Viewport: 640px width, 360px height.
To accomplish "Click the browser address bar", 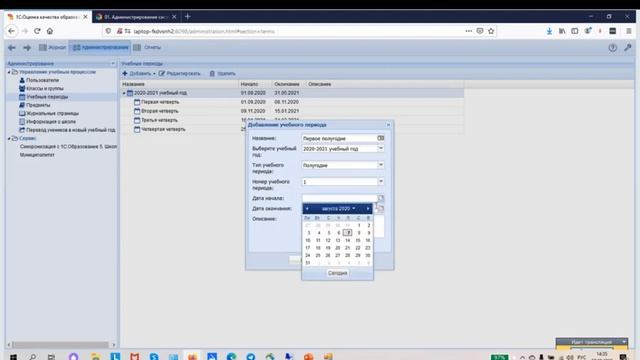I will (x=298, y=31).
